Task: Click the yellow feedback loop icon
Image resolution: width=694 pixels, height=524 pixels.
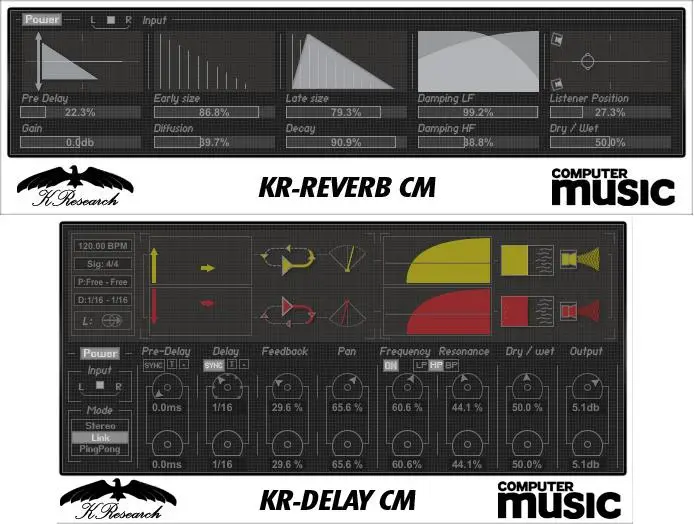Action: (x=289, y=259)
